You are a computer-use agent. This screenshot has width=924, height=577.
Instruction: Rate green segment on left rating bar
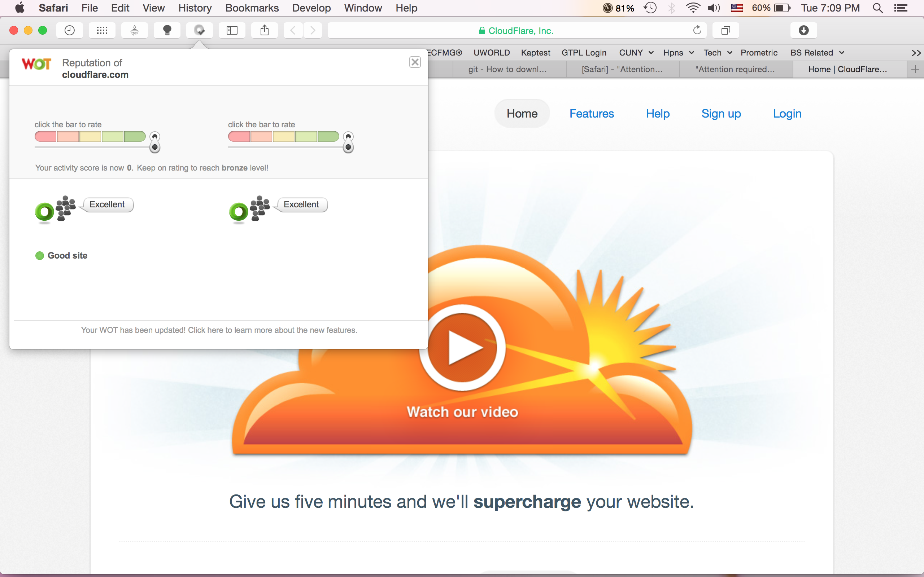[x=134, y=136]
